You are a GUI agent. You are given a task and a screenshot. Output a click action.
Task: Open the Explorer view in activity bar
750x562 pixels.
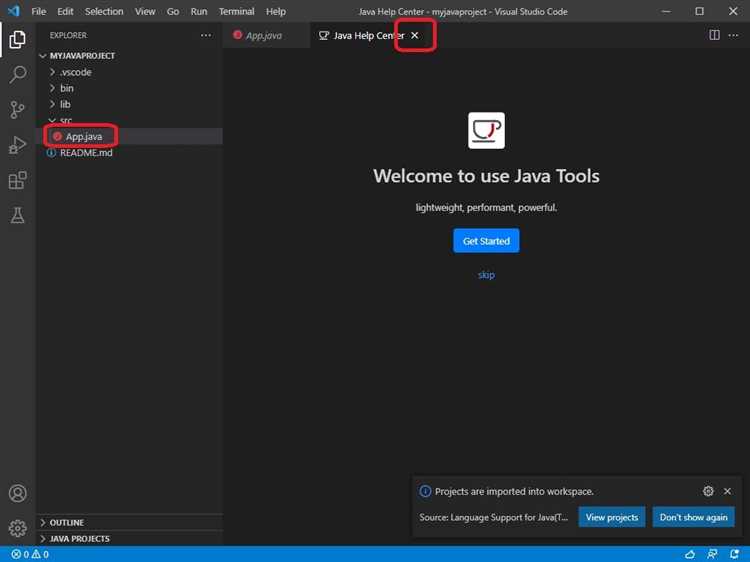coord(17,39)
